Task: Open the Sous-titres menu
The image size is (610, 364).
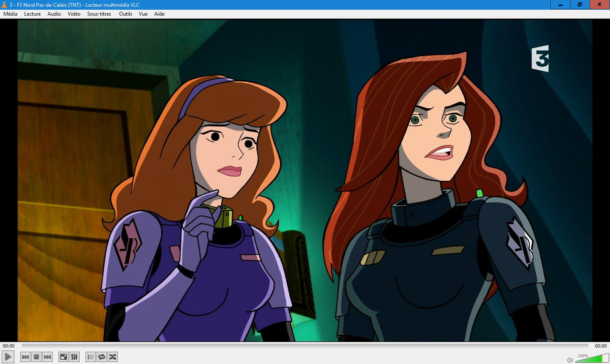Action: coord(99,14)
